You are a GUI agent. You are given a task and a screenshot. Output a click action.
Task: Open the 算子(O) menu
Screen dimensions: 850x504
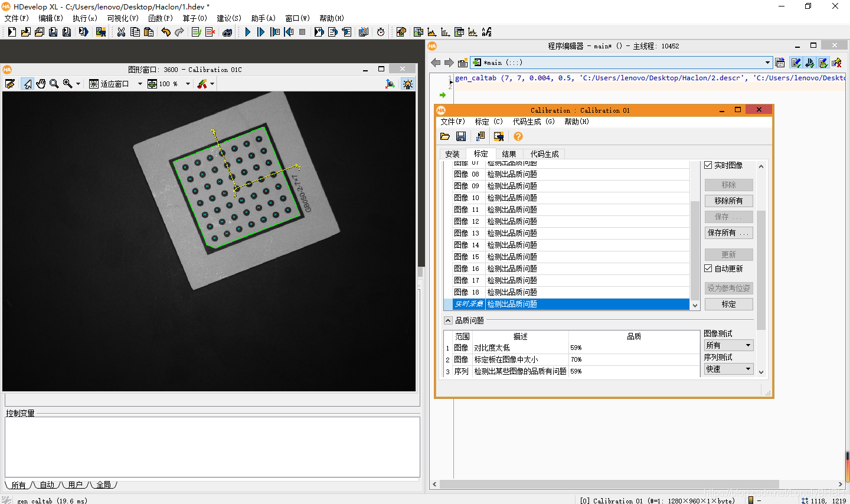coord(195,18)
